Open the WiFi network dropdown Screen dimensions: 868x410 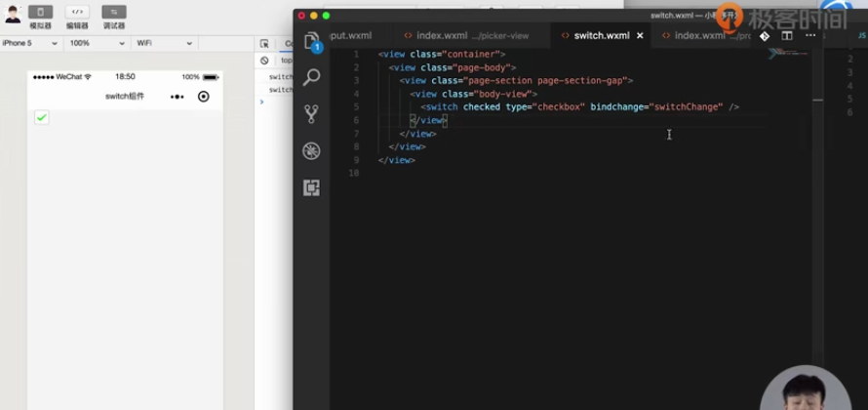point(165,43)
